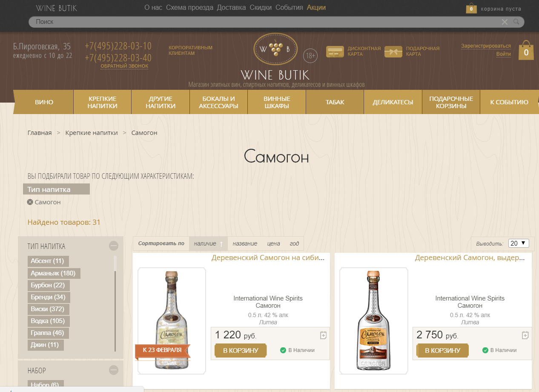Open the Бокалы и аксессуары menu
This screenshot has width=539, height=392.
[218, 102]
